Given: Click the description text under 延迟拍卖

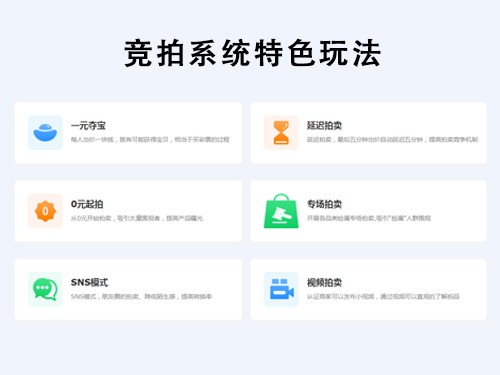Looking at the screenshot, I should click(x=392, y=140).
